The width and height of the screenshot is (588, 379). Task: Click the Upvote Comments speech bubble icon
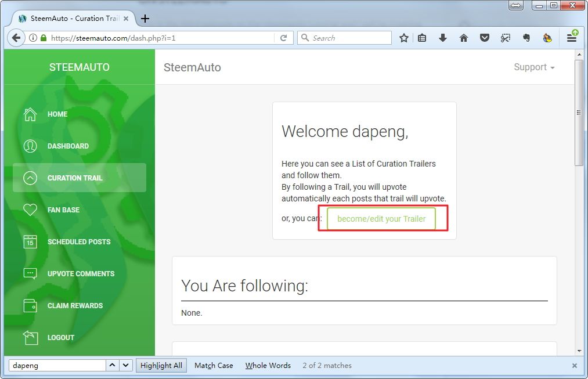[x=30, y=273]
